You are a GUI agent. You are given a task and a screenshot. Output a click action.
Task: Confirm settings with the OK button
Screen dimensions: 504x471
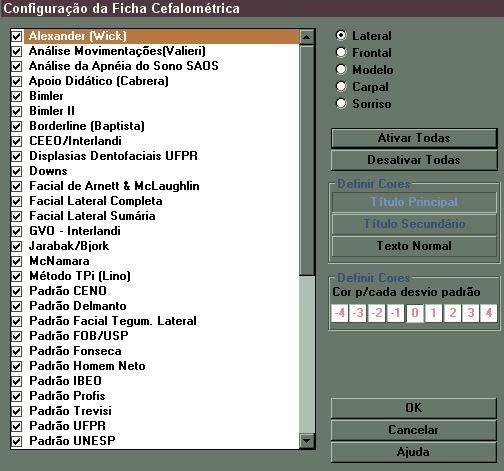click(414, 408)
